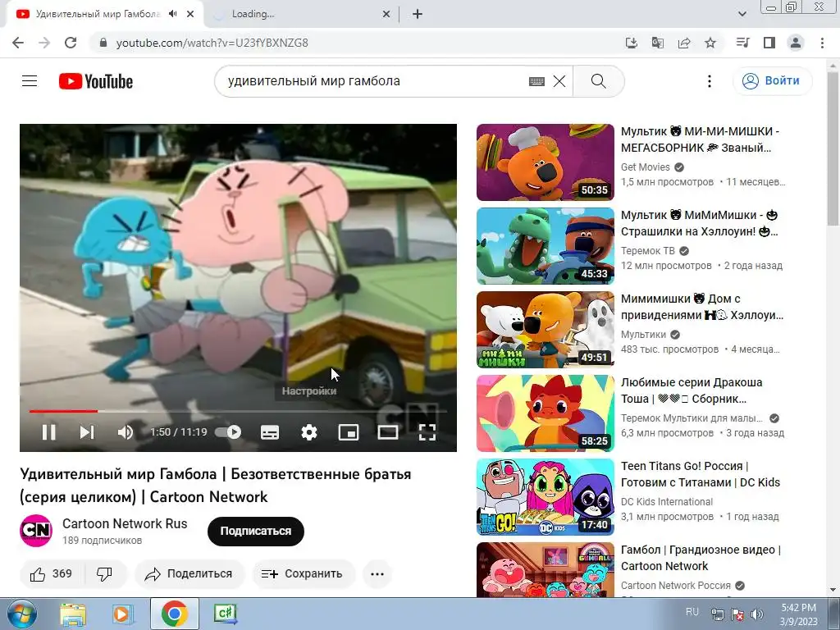Go to YouTube home via logo
The width and height of the screenshot is (840, 630).
(x=96, y=81)
